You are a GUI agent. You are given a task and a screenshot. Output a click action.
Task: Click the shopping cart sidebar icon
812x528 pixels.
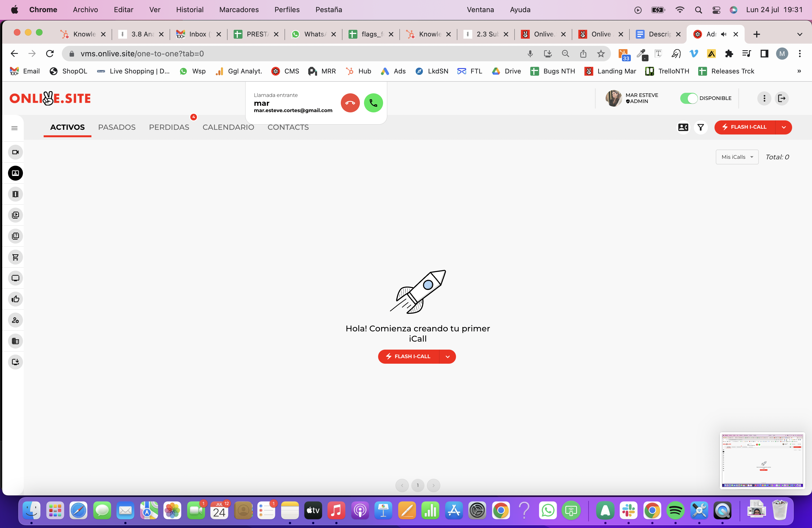tap(15, 257)
